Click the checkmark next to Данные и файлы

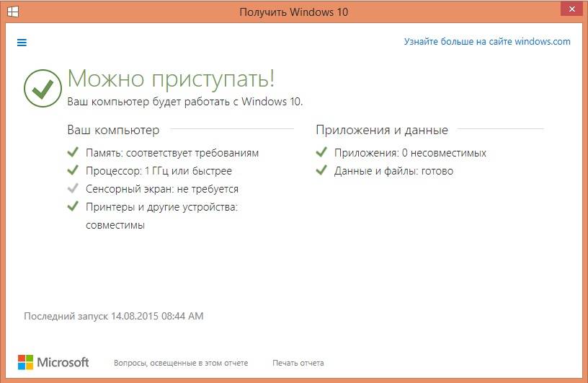(x=321, y=170)
